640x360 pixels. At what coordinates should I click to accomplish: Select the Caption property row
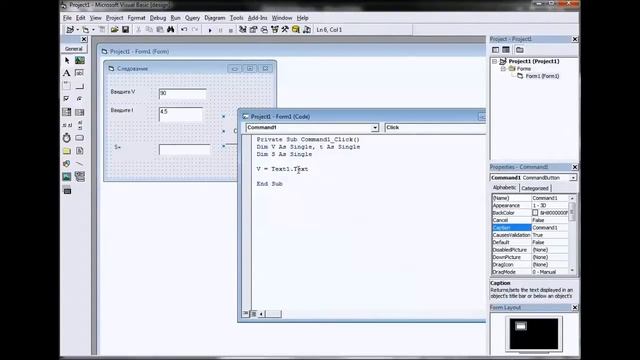tap(530, 227)
